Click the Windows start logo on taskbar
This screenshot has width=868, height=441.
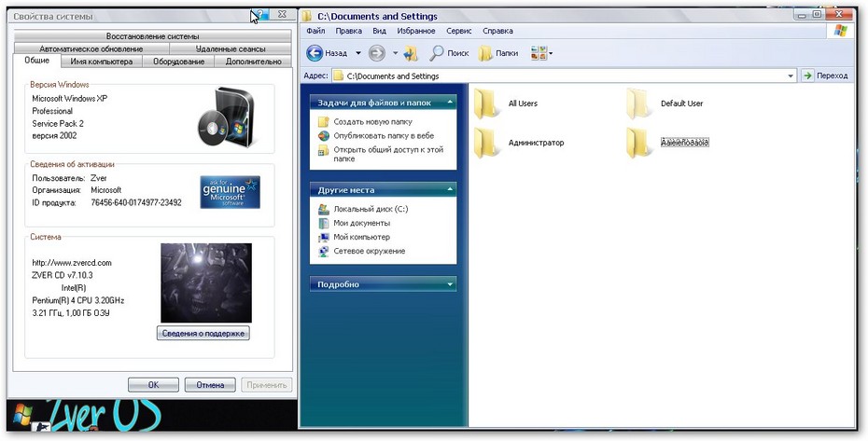pyautogui.click(x=22, y=414)
